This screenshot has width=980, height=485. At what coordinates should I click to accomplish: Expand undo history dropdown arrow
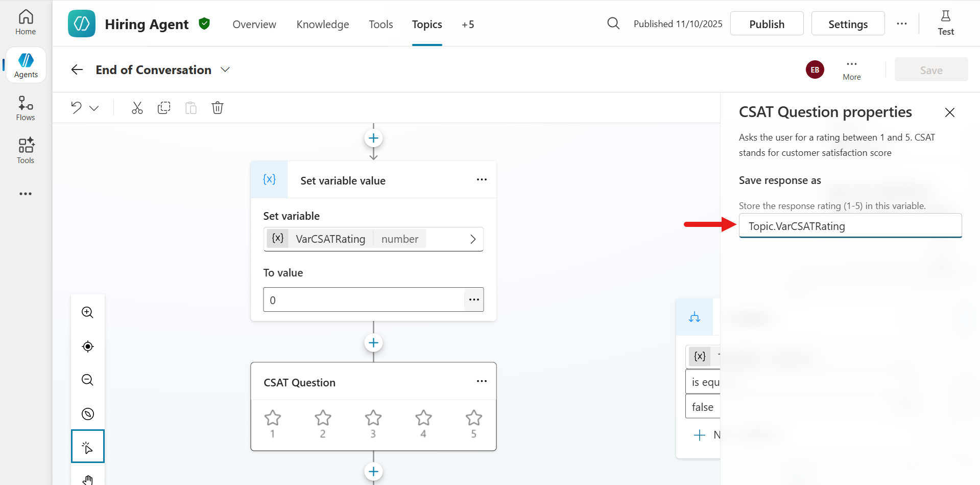[x=94, y=108]
